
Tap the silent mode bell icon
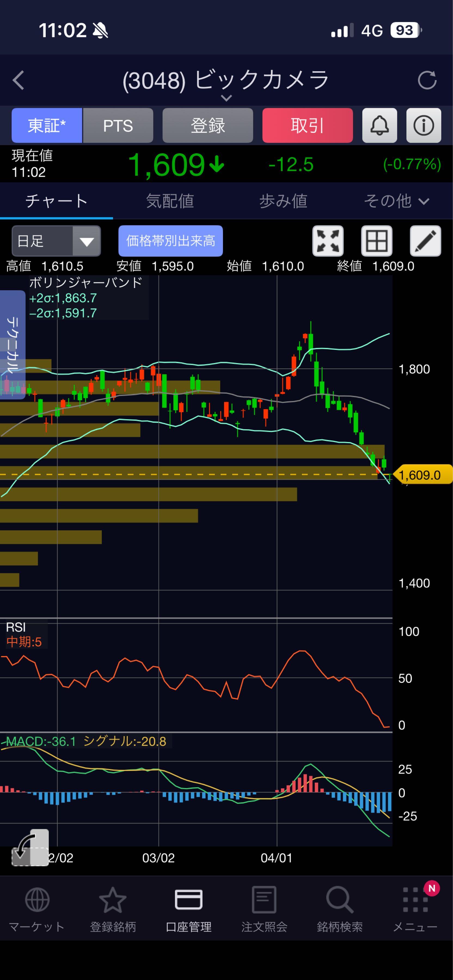pyautogui.click(x=100, y=30)
